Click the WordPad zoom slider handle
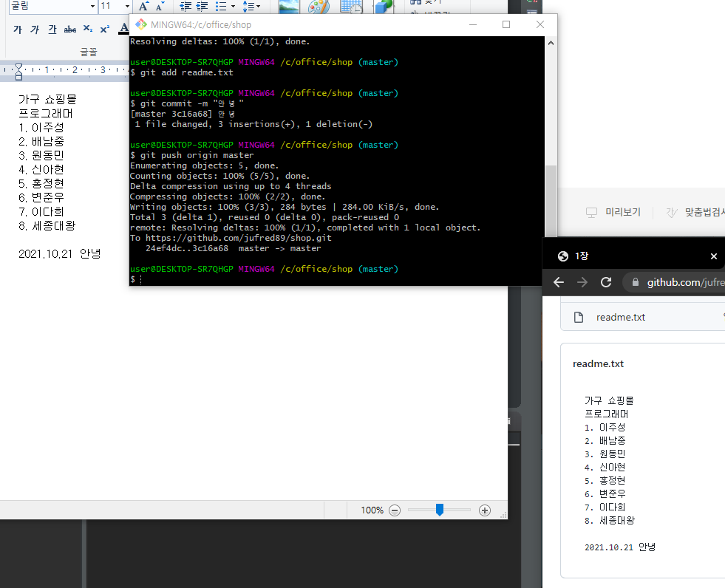725x588 pixels. pos(440,510)
